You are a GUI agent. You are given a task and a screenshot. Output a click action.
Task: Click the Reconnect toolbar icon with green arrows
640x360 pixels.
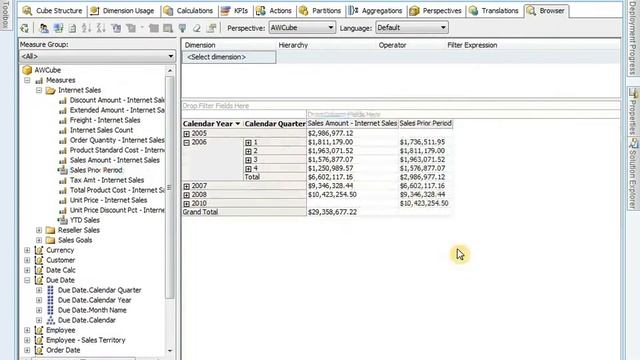[x=25, y=28]
